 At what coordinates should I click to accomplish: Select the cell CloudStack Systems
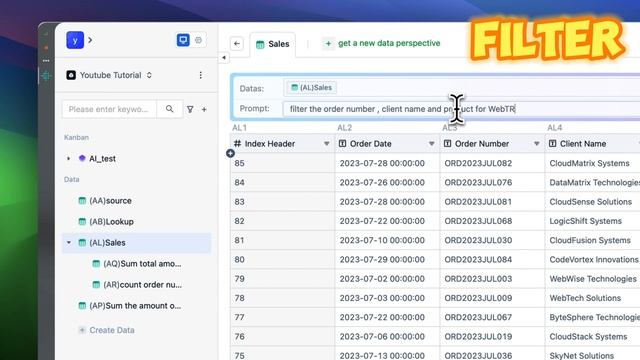pos(593,336)
